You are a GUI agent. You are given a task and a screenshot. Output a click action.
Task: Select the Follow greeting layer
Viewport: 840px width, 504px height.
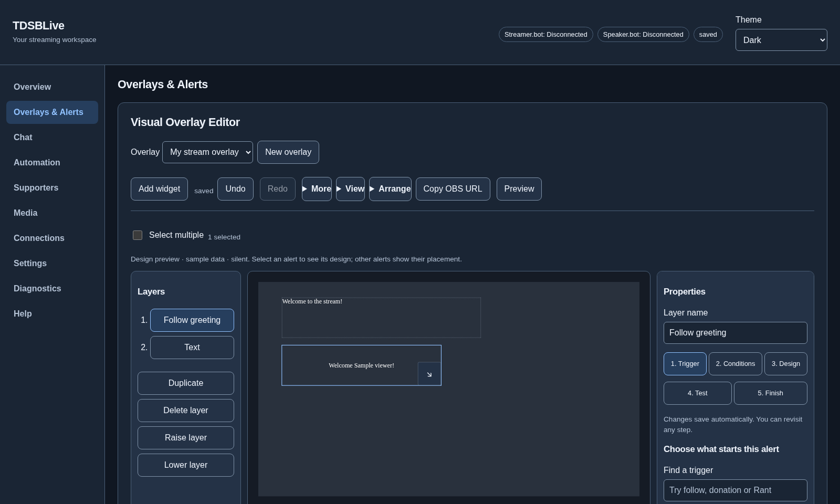[192, 320]
